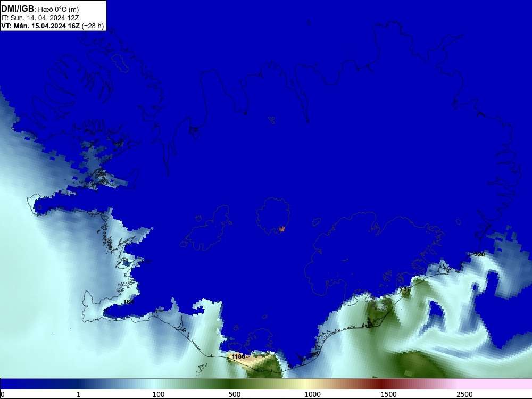Click the map value label 320
This screenshot has height=399, width=532.
point(479,254)
